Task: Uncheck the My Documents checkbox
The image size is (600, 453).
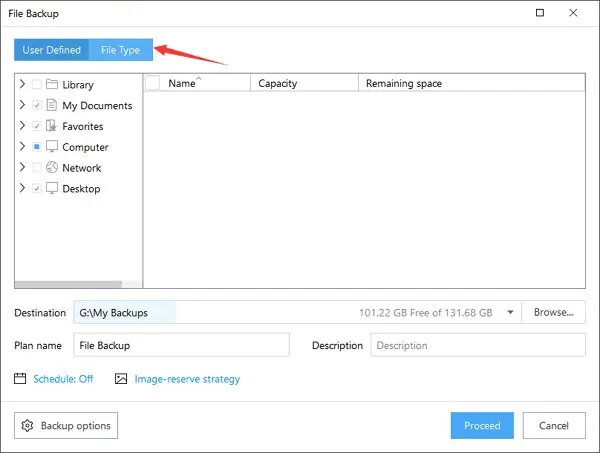Action: pos(37,105)
